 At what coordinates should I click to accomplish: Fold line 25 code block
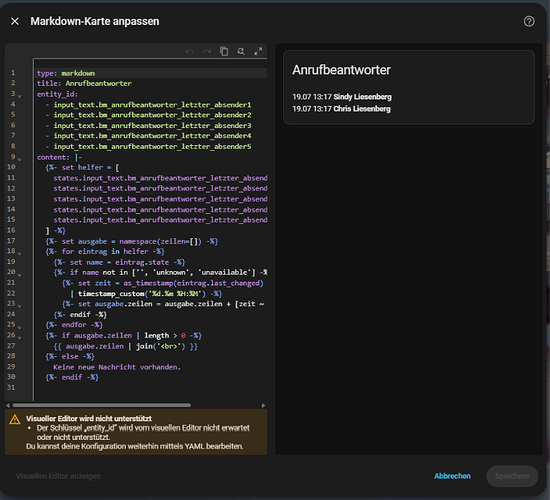pyautogui.click(x=20, y=327)
